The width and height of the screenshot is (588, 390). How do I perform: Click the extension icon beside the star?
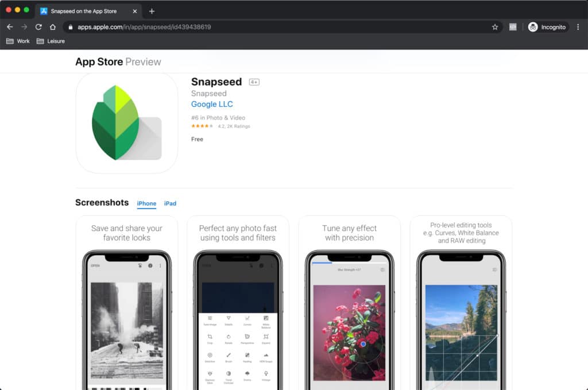(513, 27)
